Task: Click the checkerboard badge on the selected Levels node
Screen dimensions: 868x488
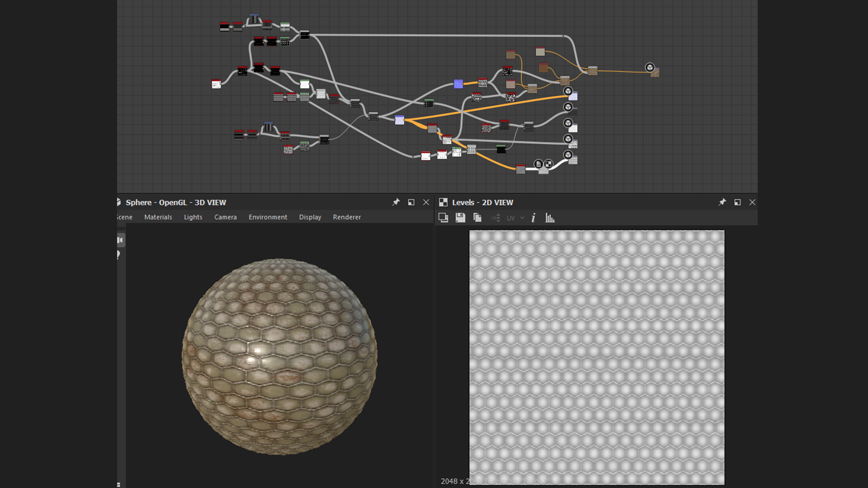Action: point(548,164)
